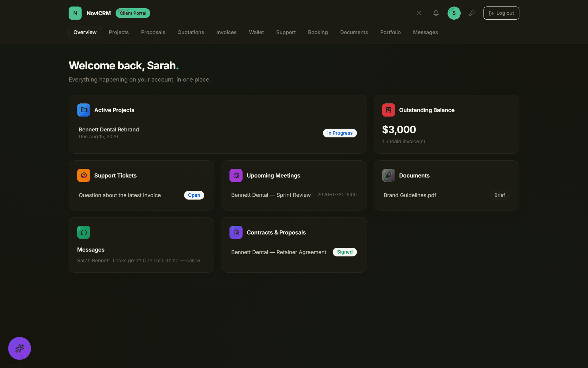The width and height of the screenshot is (588, 368).
Task: Click the $3,000 outstanding balance amount
Action: click(399, 129)
